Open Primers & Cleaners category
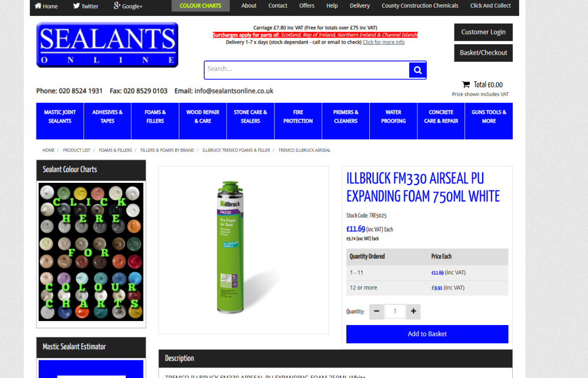The height and width of the screenshot is (378, 588). (x=346, y=121)
